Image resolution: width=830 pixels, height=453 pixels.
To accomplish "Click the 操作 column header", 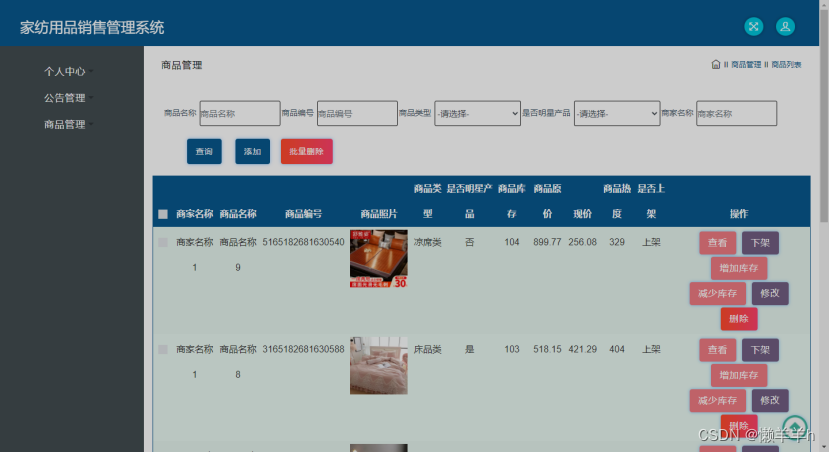I will pyautogui.click(x=739, y=214).
